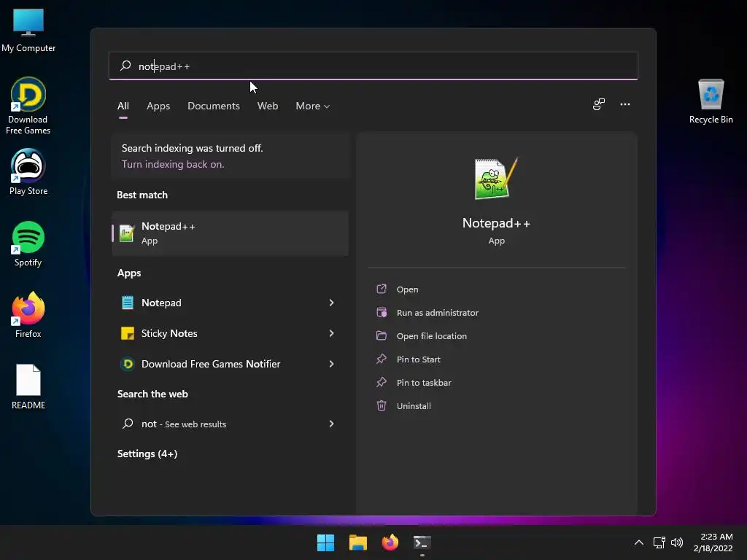The image size is (747, 560).
Task: Click the magnifier icon in search box
Action: (x=125, y=66)
